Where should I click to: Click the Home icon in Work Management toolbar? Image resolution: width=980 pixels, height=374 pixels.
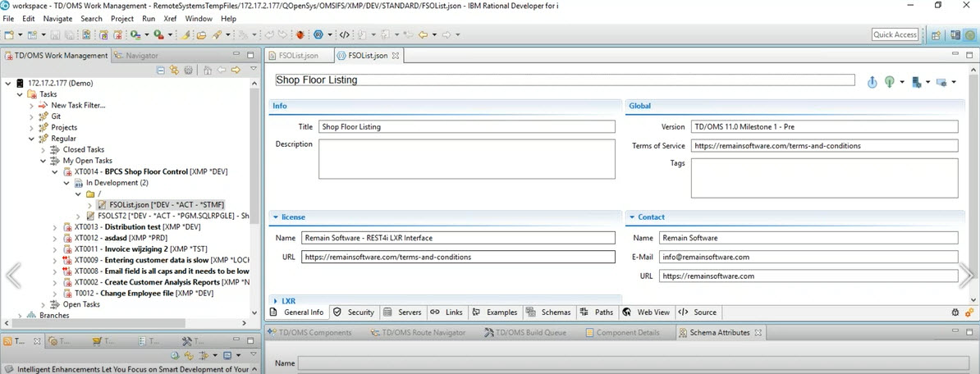(208, 71)
